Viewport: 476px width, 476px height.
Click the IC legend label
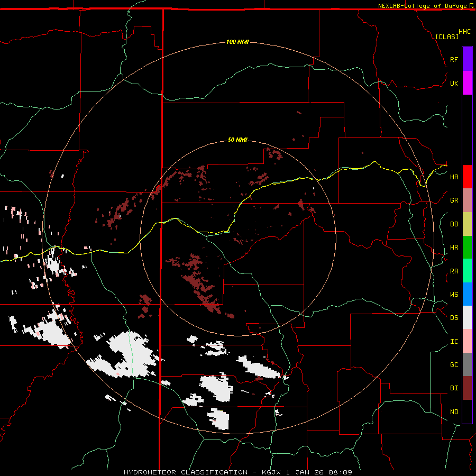click(454, 342)
